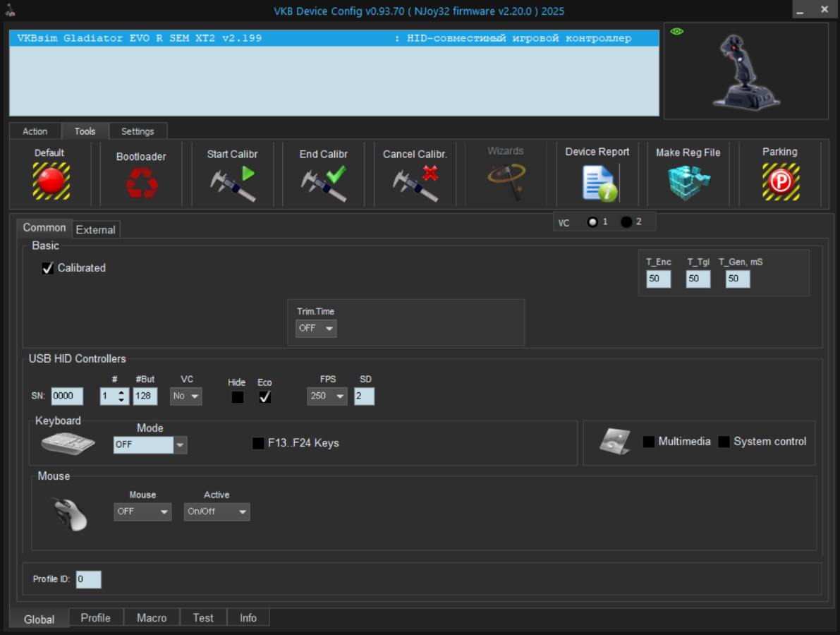Click the Cancel Calibr. red cross icon

415,184
